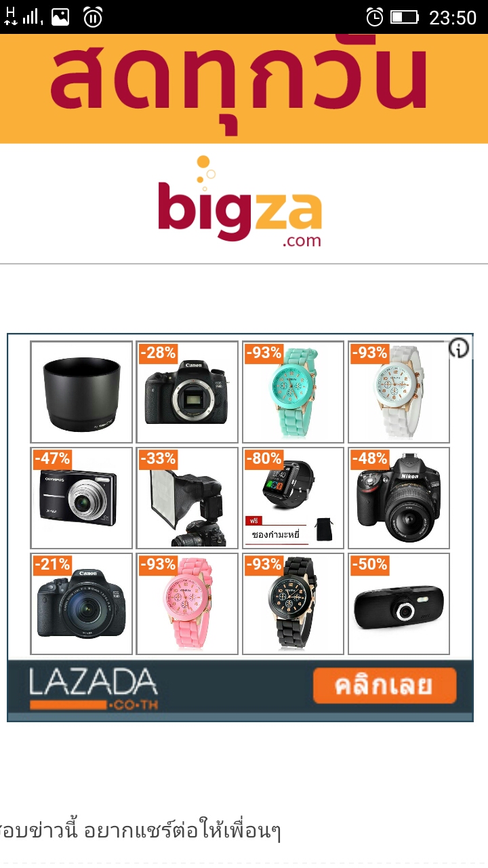Open the mint green watch thumbnail
488x868 pixels.
[x=293, y=392]
